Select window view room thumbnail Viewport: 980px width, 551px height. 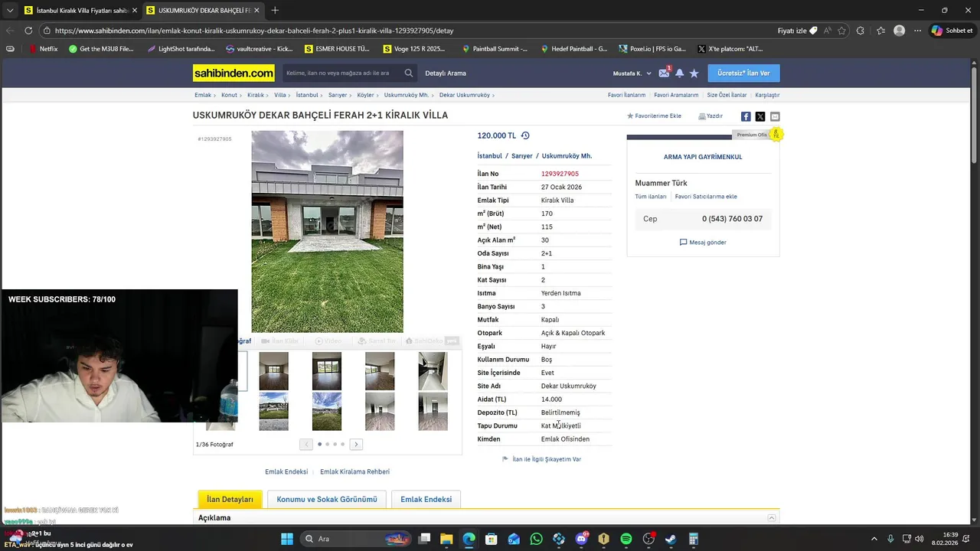pos(327,371)
